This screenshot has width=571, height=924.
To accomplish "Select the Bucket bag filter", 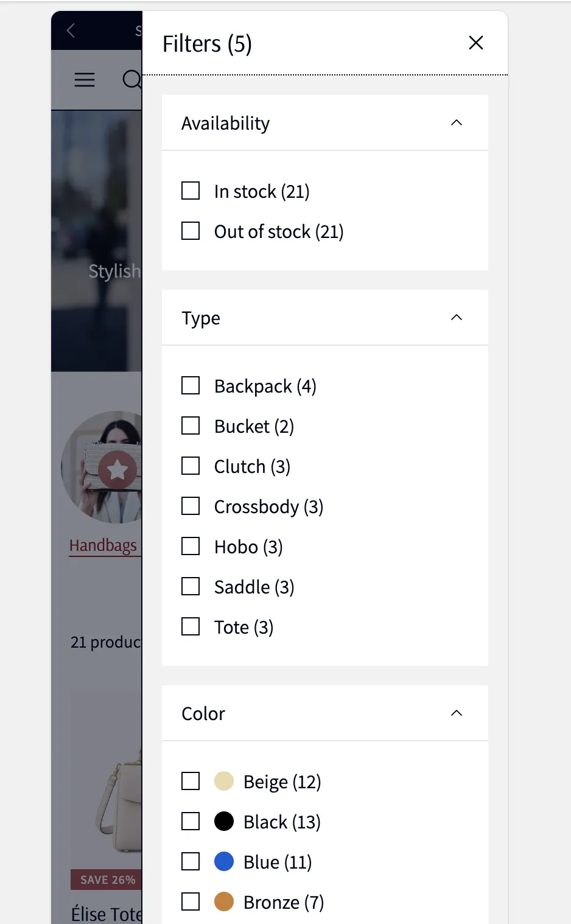I will pyautogui.click(x=190, y=425).
